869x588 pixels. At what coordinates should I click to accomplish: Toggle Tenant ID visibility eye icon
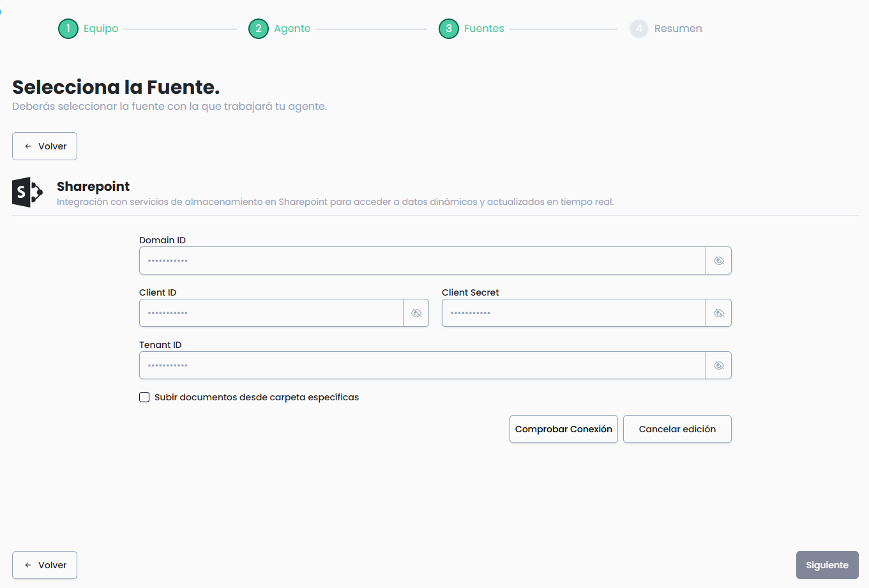718,365
